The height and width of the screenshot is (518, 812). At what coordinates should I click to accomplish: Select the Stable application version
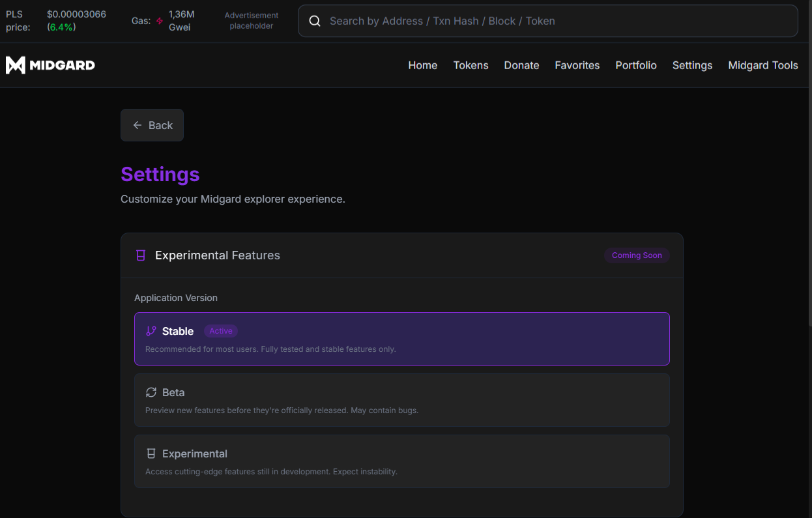[x=402, y=339]
